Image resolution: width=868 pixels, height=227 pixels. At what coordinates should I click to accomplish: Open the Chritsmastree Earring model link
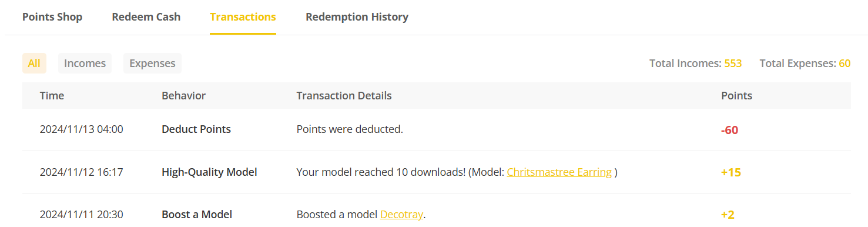(559, 172)
